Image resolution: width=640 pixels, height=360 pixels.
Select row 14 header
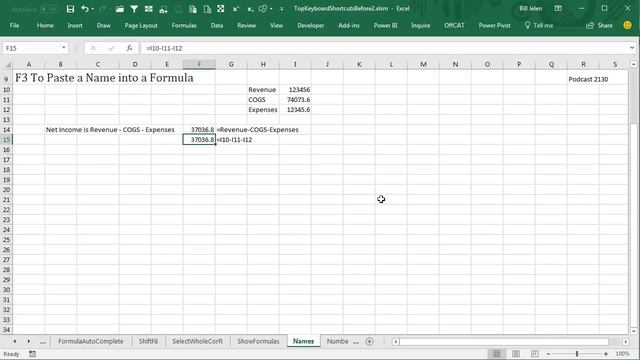click(x=7, y=130)
